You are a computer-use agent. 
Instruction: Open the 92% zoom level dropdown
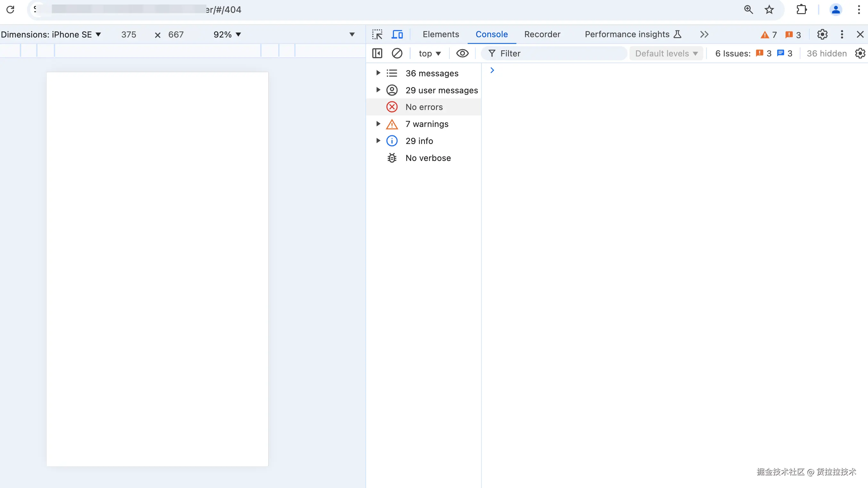(227, 34)
